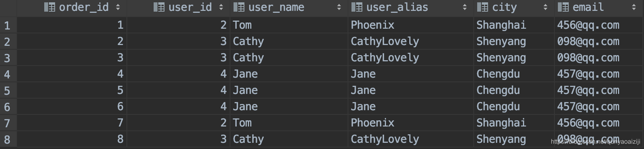The height and width of the screenshot is (149, 644).
Task: Click city cell Shenyang in row 3
Action: click(x=514, y=58)
